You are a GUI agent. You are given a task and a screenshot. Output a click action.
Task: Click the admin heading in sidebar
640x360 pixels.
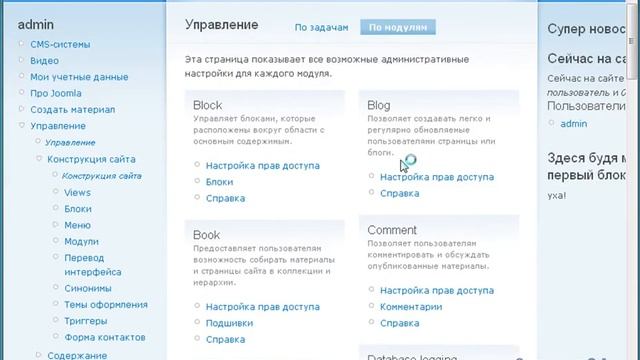(x=36, y=25)
